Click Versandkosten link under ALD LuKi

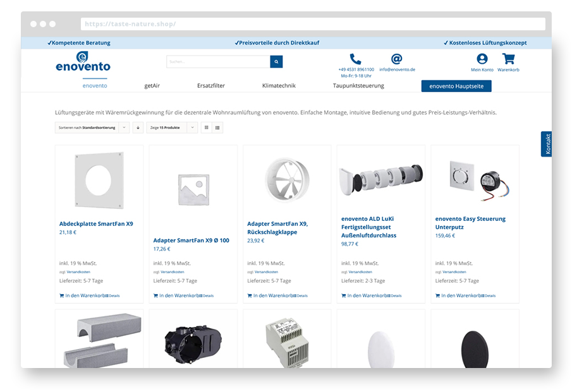tap(360, 272)
